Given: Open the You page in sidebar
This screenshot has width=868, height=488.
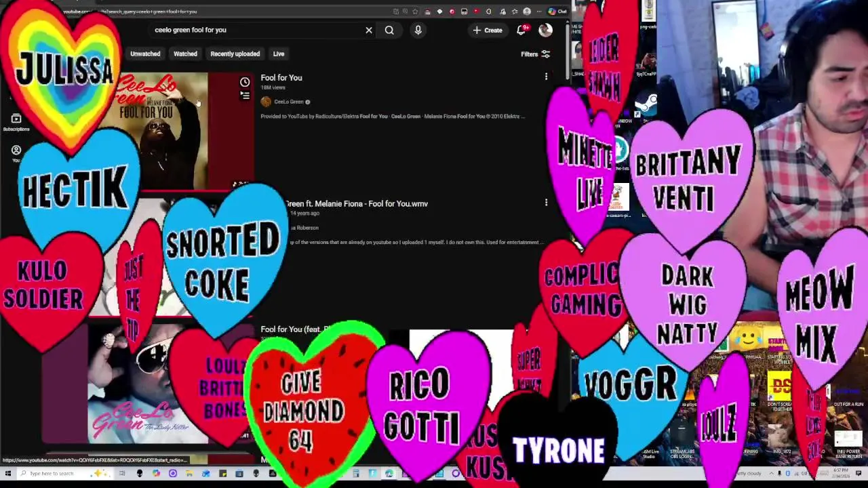Looking at the screenshot, I should click(16, 153).
